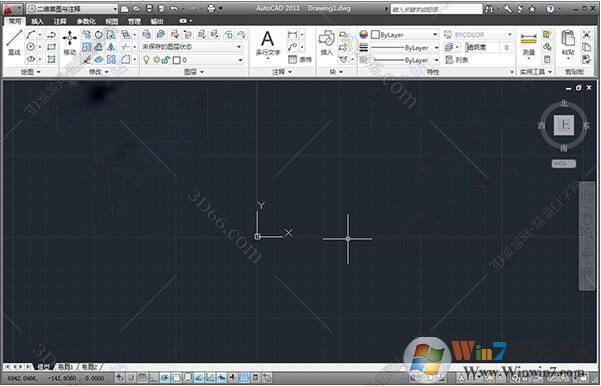
Task: Click the 上 face of the ViewCube
Action: (x=564, y=125)
